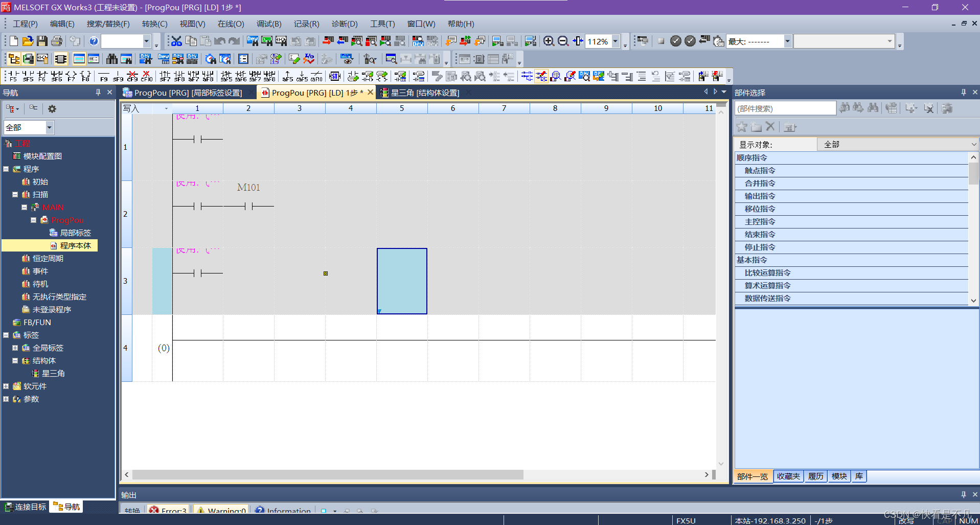Click the Read from PLC icon
Image resolution: width=980 pixels, height=525 pixels.
[343, 41]
